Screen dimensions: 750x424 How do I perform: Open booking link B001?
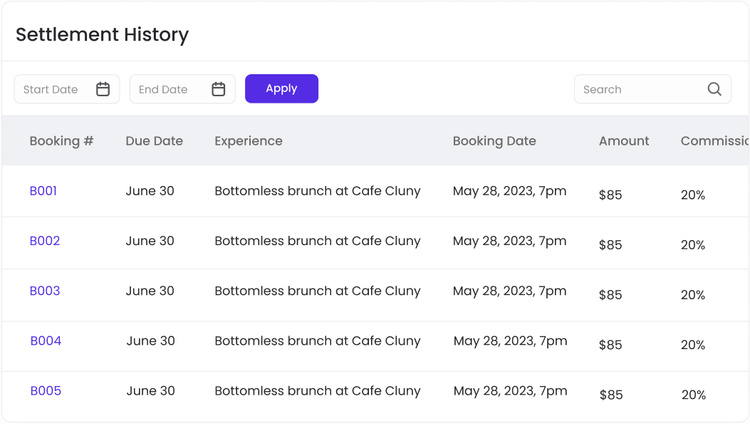pyautogui.click(x=43, y=191)
